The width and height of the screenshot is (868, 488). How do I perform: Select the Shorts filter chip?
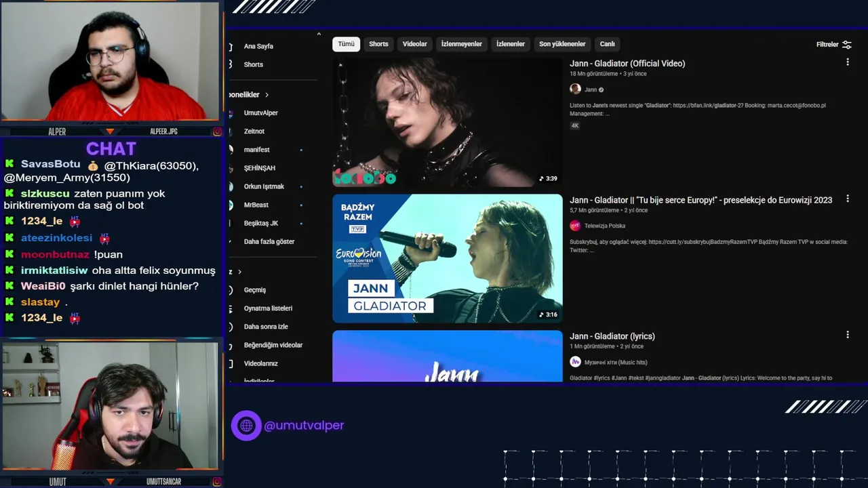coord(378,44)
